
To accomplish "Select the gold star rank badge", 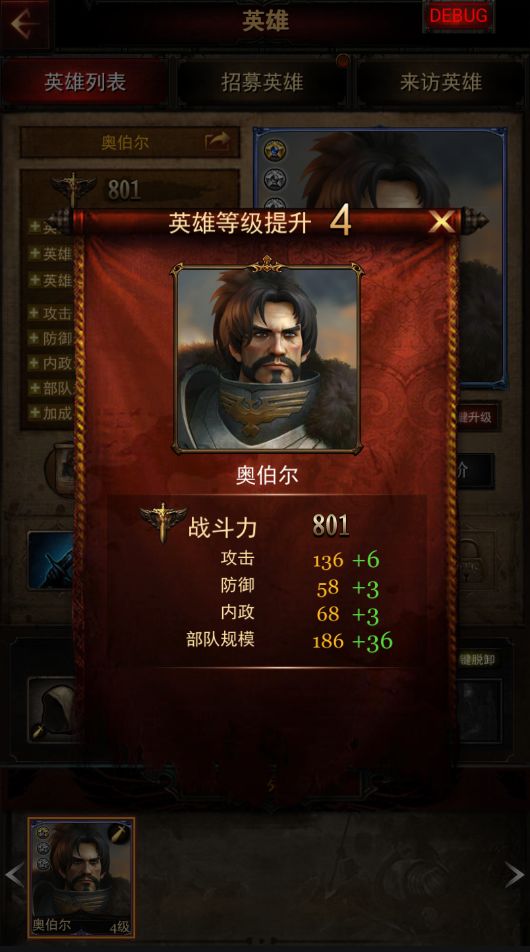I will 275,150.
